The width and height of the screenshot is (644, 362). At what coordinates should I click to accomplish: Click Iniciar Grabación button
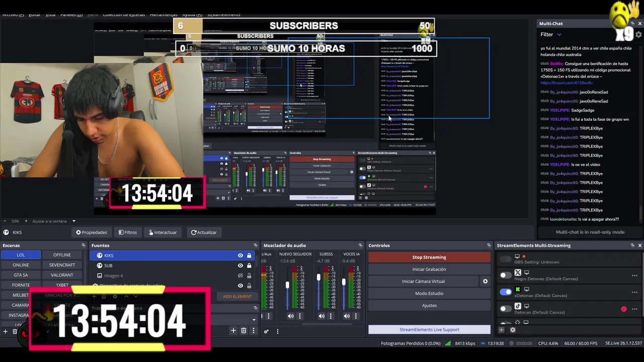pos(429,269)
